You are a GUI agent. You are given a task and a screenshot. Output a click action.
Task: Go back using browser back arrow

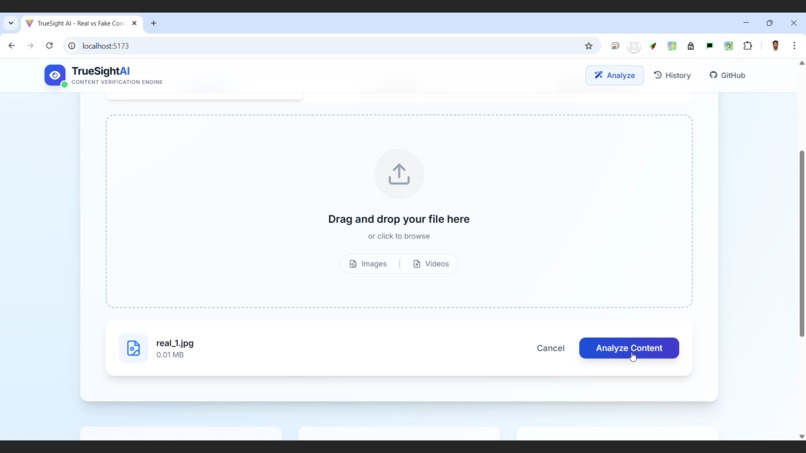(x=11, y=46)
